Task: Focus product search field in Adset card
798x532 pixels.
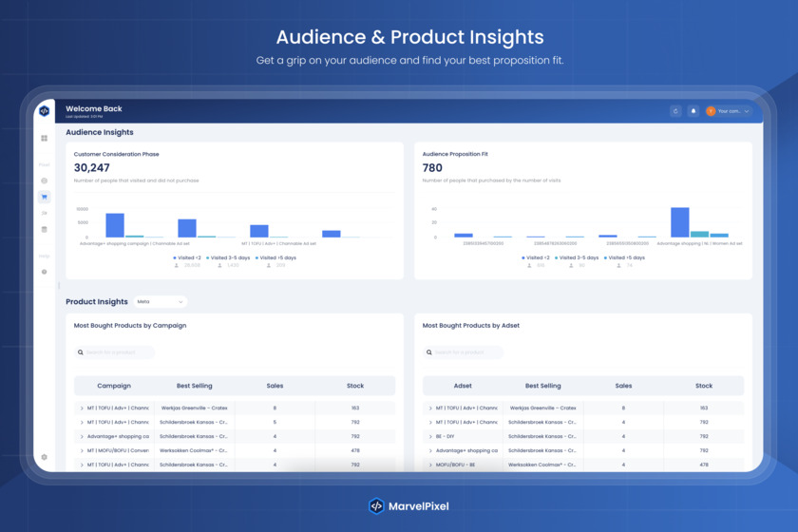Action: (464, 352)
